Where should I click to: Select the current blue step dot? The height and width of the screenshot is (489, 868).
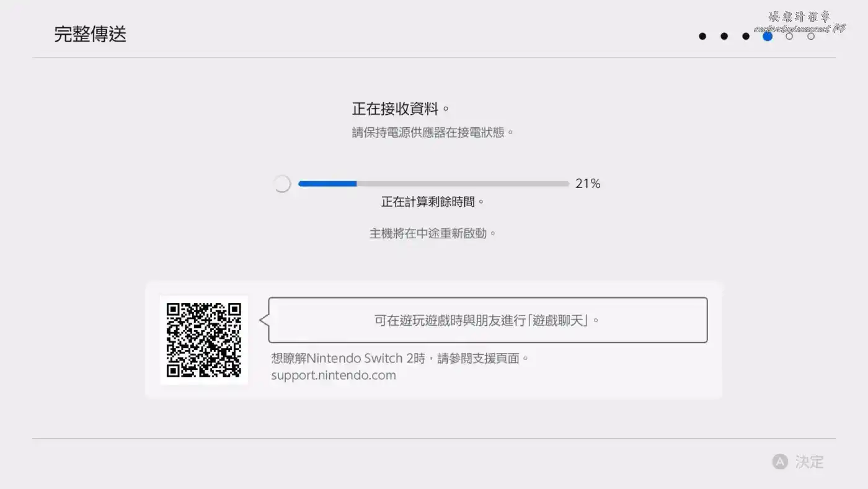tap(768, 36)
